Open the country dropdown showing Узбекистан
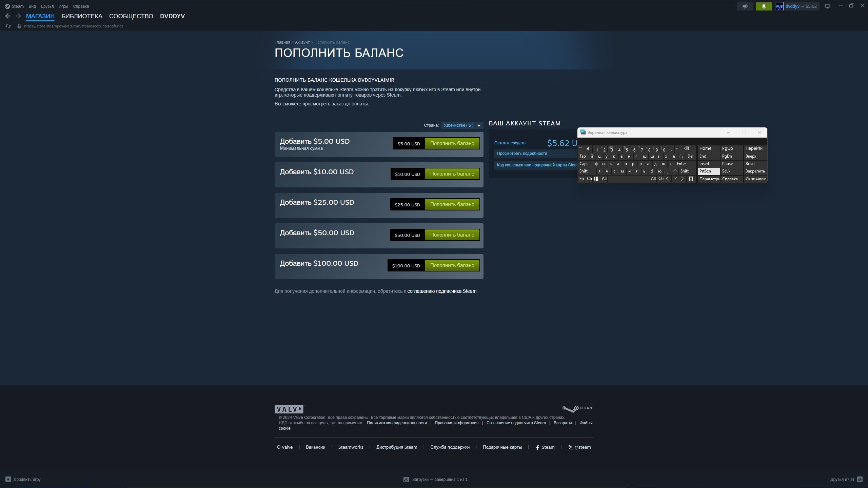 (x=462, y=125)
